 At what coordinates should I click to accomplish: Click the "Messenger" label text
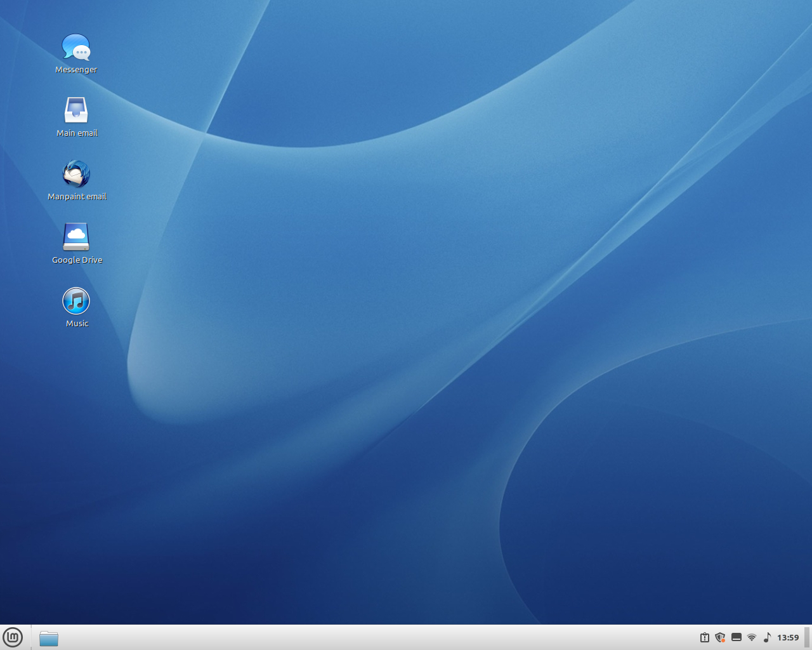coord(76,70)
